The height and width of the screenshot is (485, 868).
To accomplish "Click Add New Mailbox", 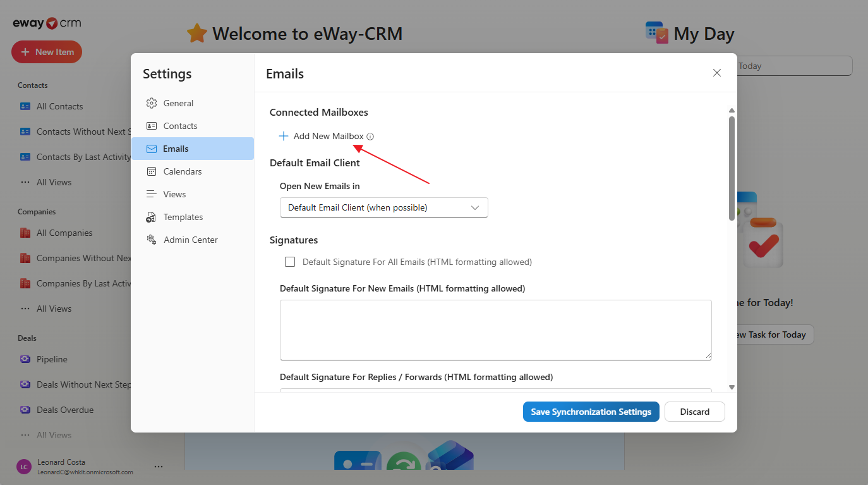I will [x=329, y=136].
